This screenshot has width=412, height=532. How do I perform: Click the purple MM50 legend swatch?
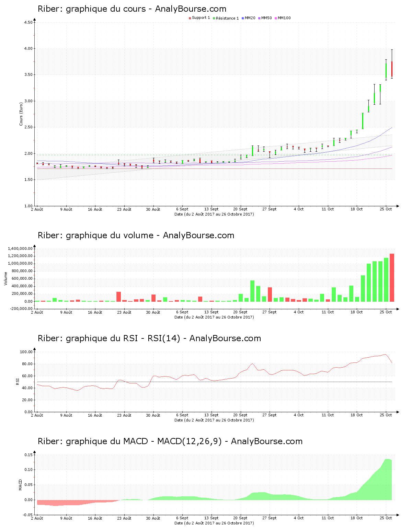coord(259,18)
